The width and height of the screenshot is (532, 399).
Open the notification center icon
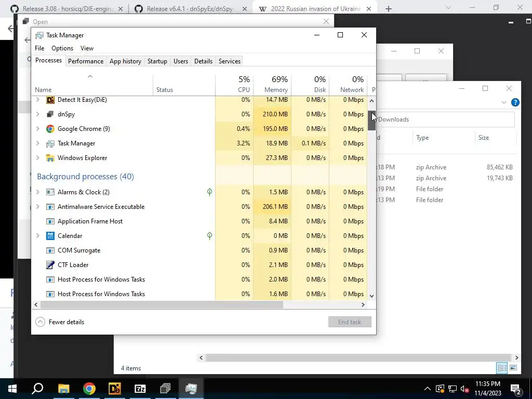pyautogui.click(x=516, y=389)
